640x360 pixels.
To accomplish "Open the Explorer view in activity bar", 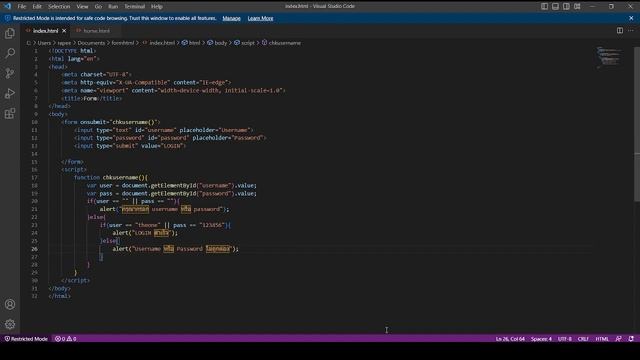I will click(10, 33).
